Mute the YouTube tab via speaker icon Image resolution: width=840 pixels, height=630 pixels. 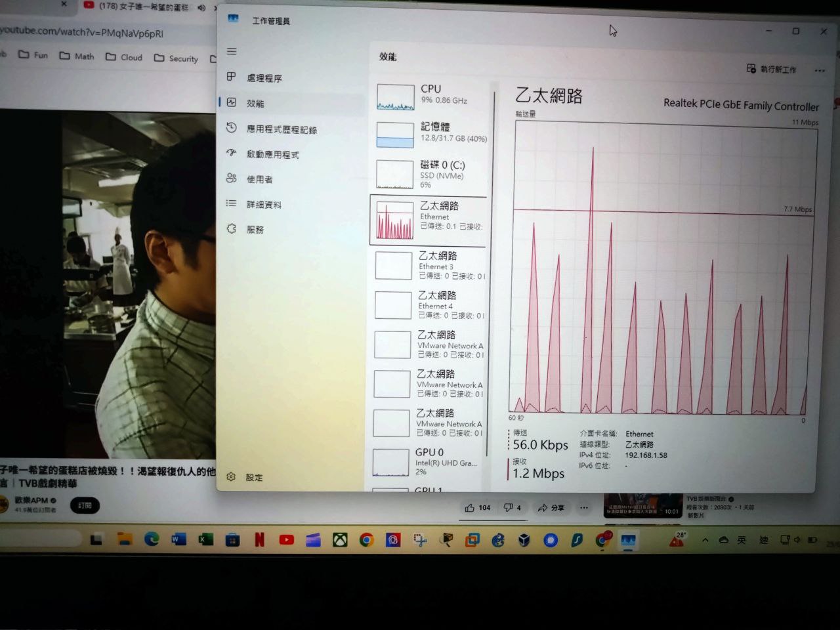click(201, 7)
